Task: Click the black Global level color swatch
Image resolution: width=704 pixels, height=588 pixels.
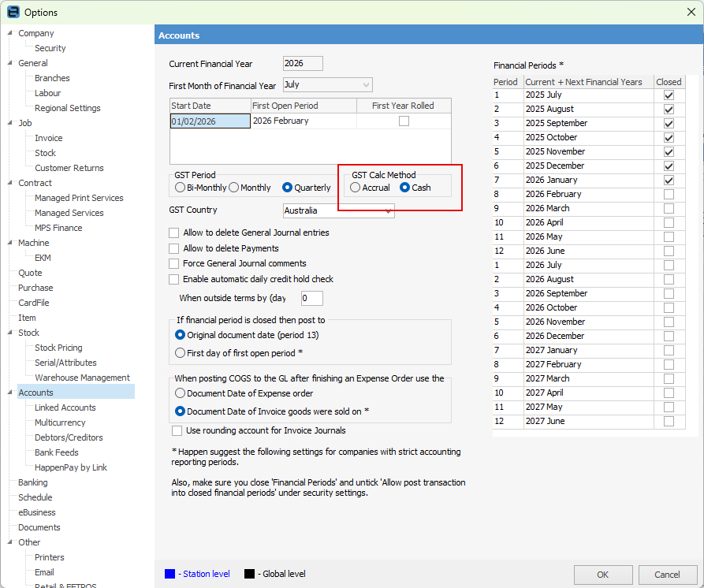Action: pyautogui.click(x=249, y=574)
